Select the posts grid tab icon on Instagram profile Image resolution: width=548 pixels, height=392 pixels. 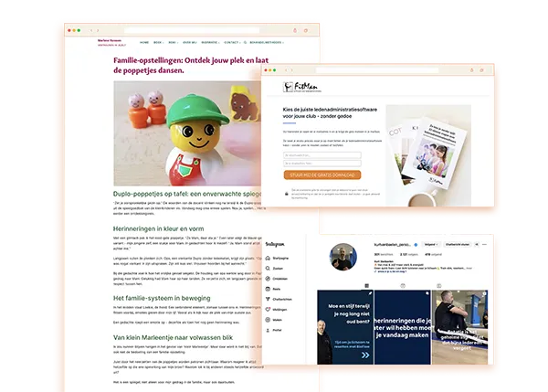tap(366, 286)
